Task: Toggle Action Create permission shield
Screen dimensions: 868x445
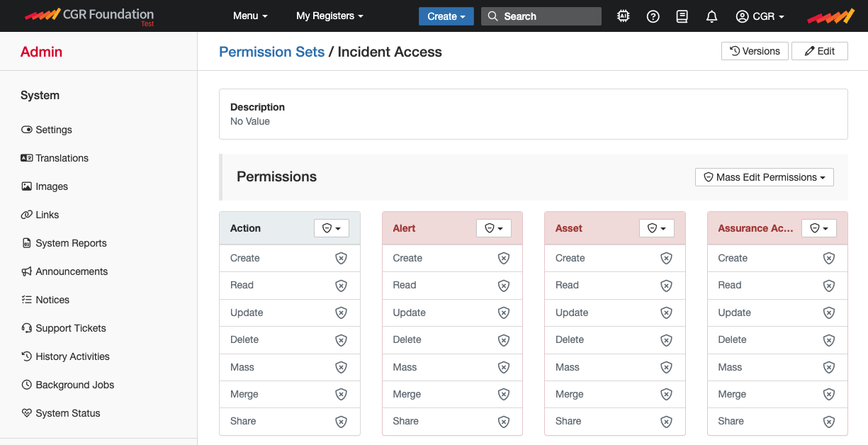Action: click(341, 259)
